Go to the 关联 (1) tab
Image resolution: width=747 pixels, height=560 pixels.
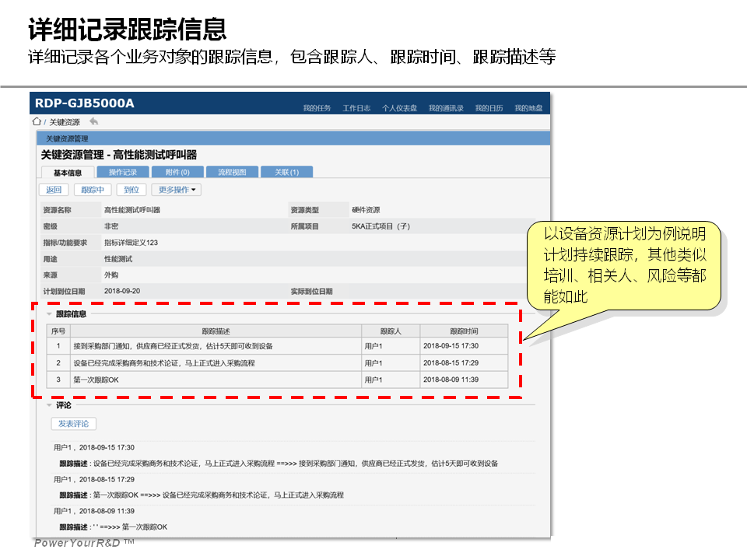coord(286,172)
